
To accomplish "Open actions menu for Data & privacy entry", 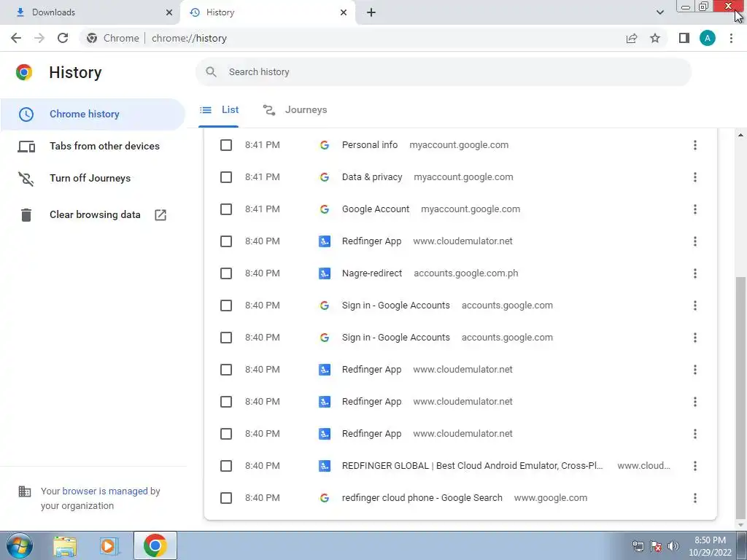I will coord(695,177).
